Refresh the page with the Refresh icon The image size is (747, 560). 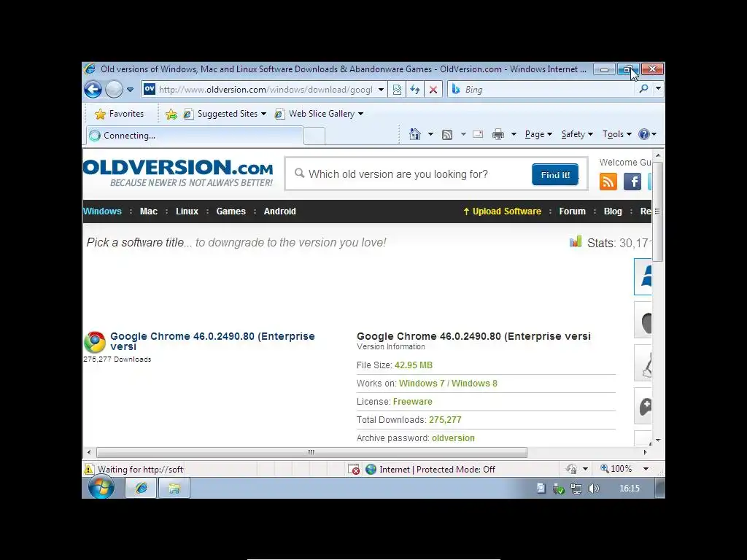415,90
